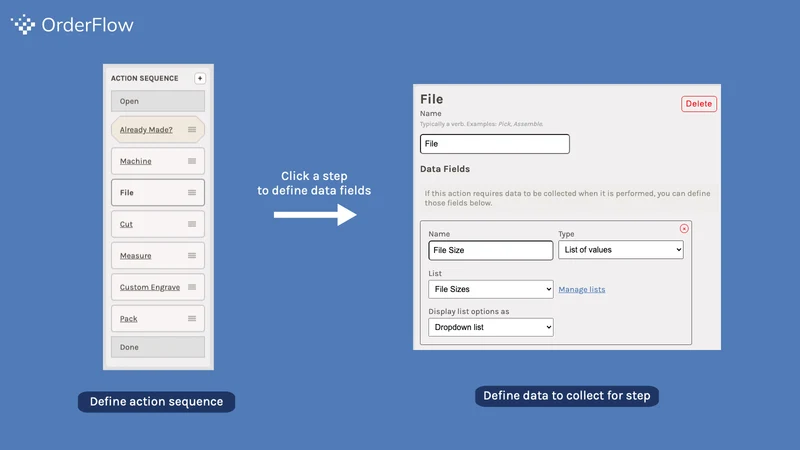Click the drag handle on Custom Engrave step

(x=192, y=287)
